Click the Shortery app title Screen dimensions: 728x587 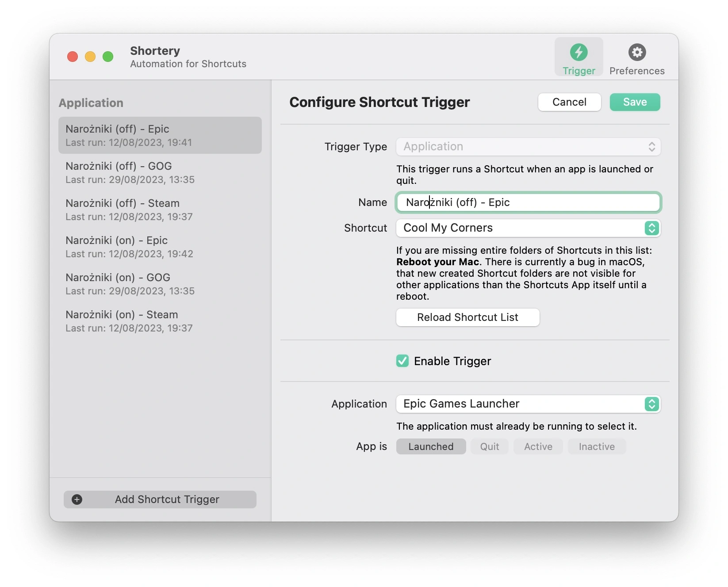155,50
